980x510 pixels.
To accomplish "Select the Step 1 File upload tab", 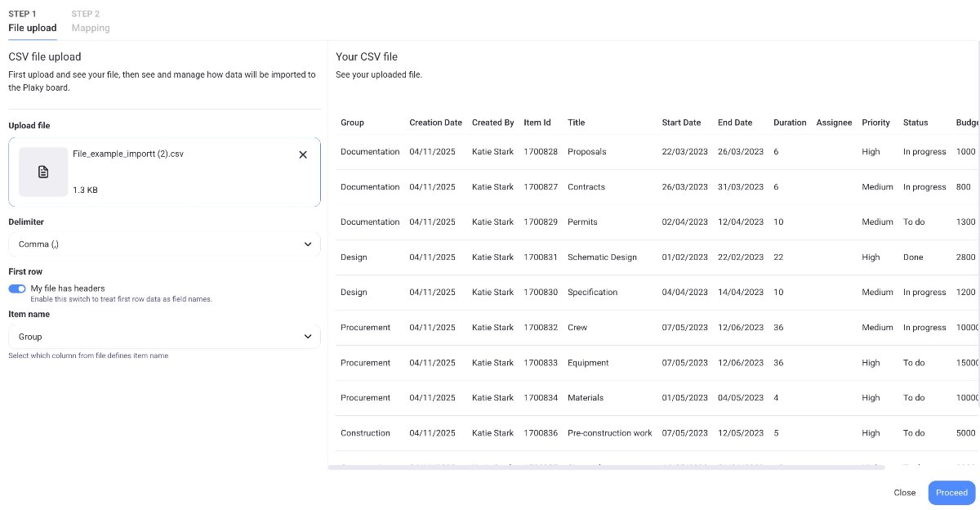I will [33, 21].
